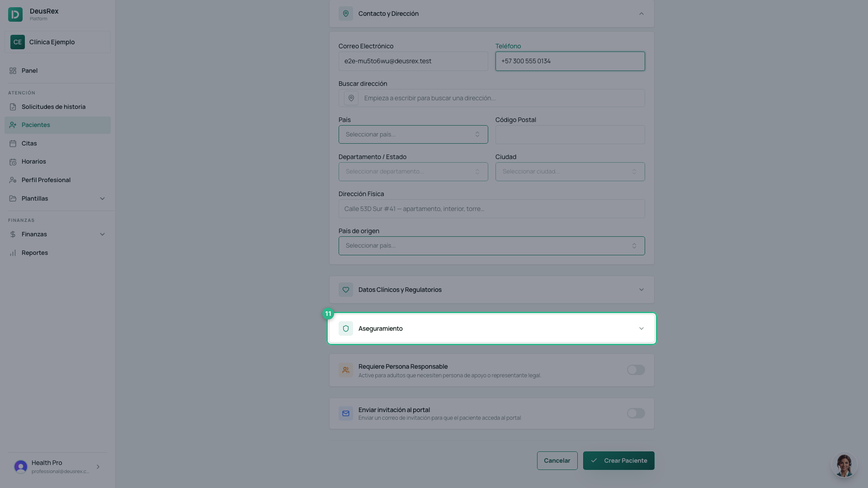Focus the Correo Electrónico field
The width and height of the screenshot is (868, 488).
(x=413, y=61)
